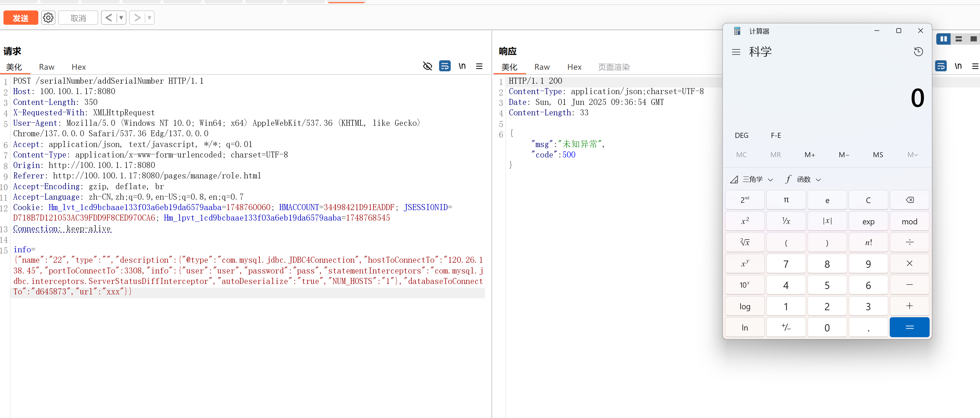The width and height of the screenshot is (980, 418).
Task: Click the 取消 cancel button
Action: click(x=78, y=18)
